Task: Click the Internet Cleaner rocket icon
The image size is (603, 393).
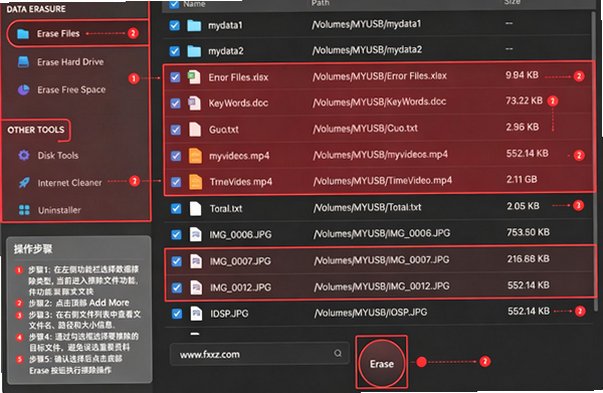Action: 24,183
